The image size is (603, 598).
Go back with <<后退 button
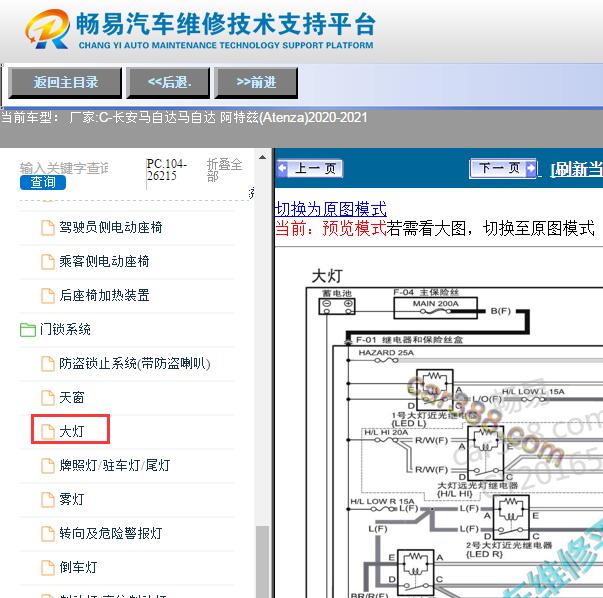pos(168,83)
